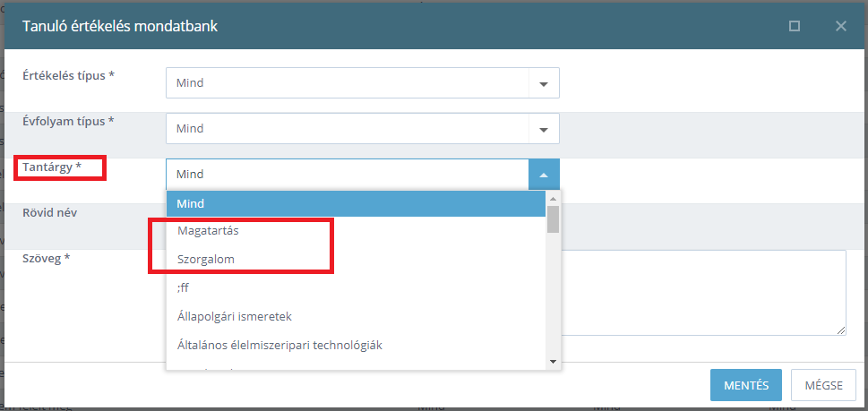This screenshot has width=868, height=411.
Task: Click the Tantárgy combo box text field
Action: pyautogui.click(x=348, y=175)
